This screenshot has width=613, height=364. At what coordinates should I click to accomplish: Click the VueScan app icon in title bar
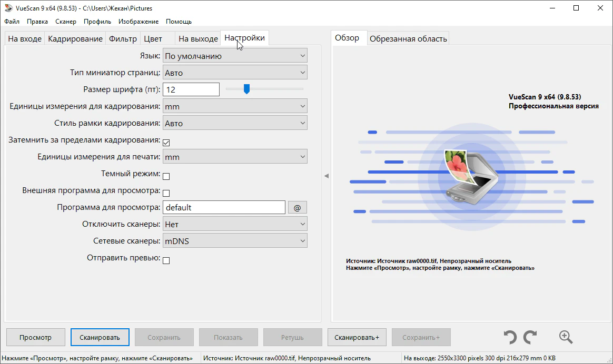pyautogui.click(x=8, y=8)
